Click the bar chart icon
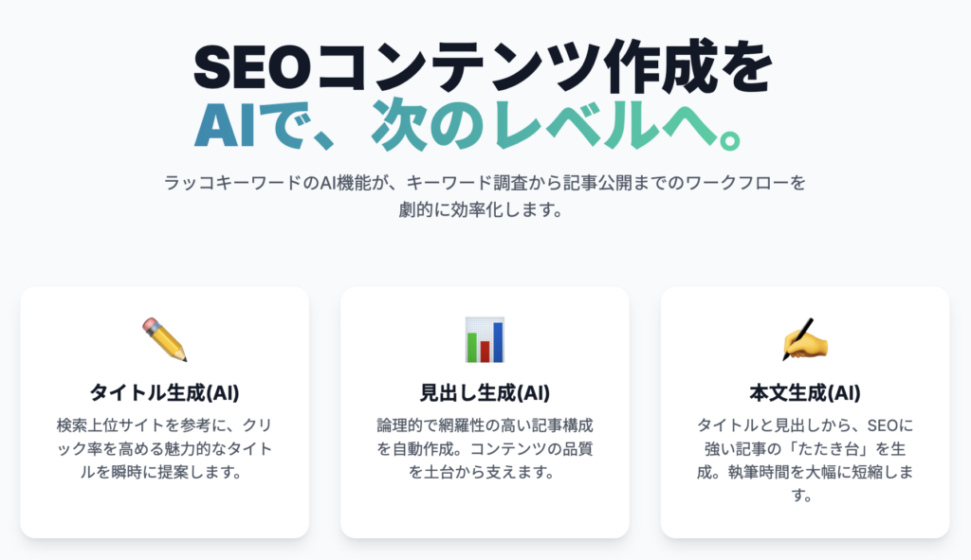971x560 pixels. click(485, 339)
